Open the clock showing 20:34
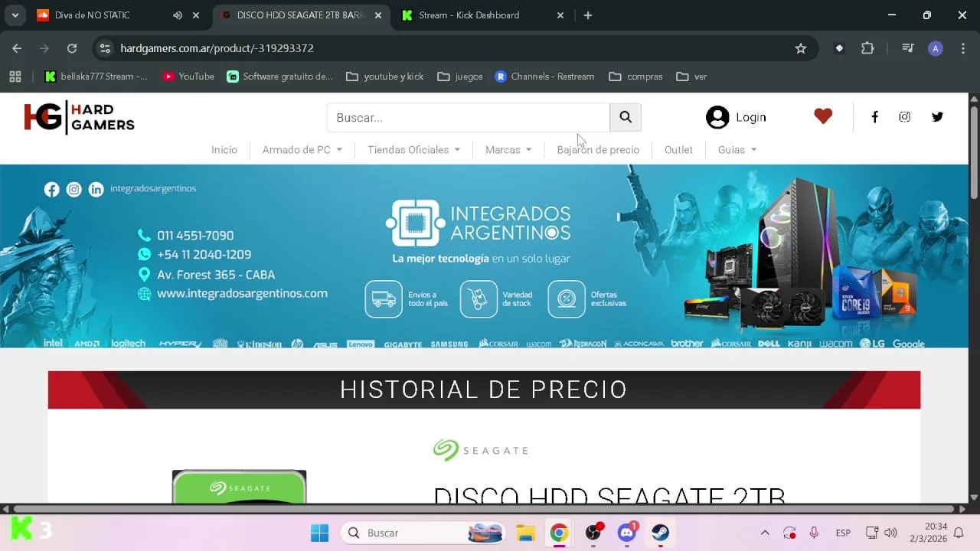The width and height of the screenshot is (980, 551). pos(928,533)
